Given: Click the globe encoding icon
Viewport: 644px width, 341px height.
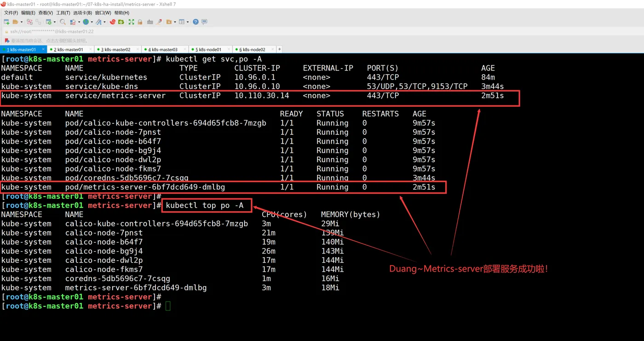Looking at the screenshot, I should click(86, 22).
